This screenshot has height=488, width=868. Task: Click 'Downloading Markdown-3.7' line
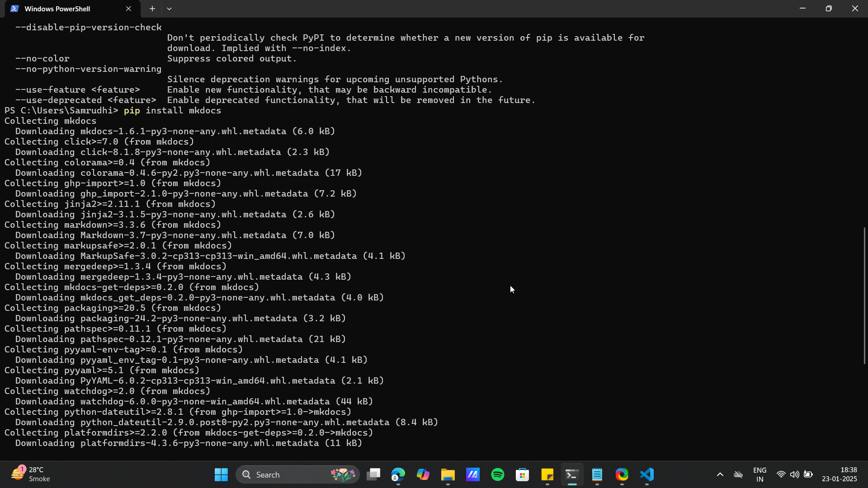click(175, 235)
